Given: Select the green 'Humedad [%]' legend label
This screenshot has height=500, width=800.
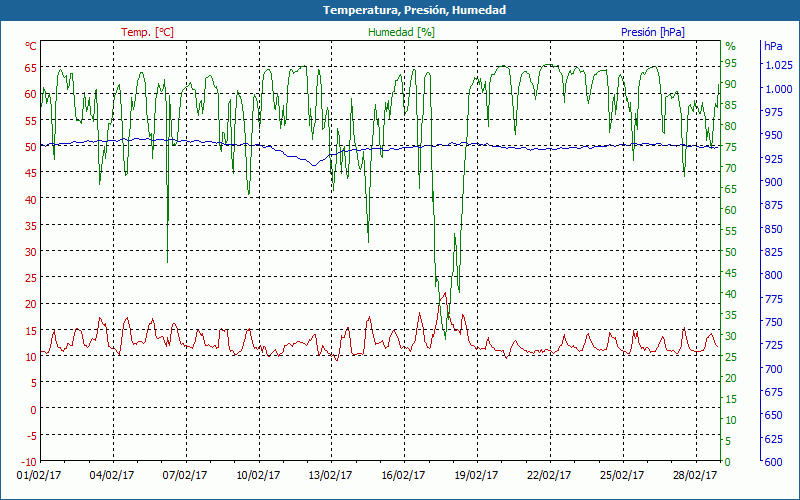Looking at the screenshot, I should [402, 32].
